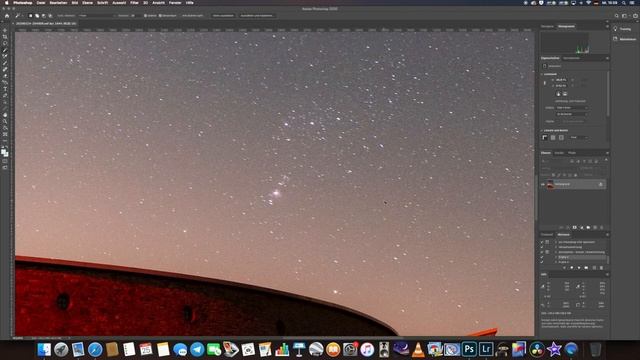The image size is (640, 360).
Task: Delete layer trash icon in Ebenen panel
Action: [601, 227]
